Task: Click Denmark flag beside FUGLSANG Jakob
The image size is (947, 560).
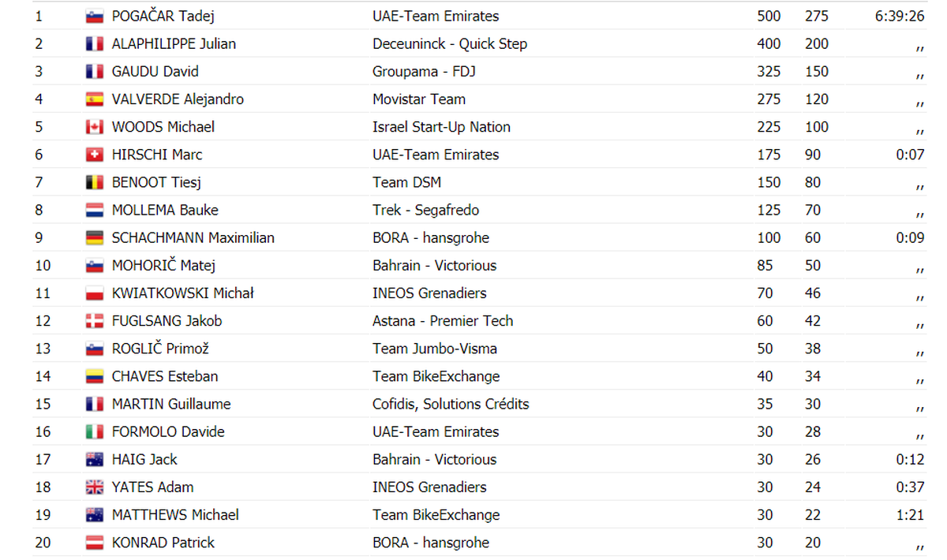Action: click(95, 321)
